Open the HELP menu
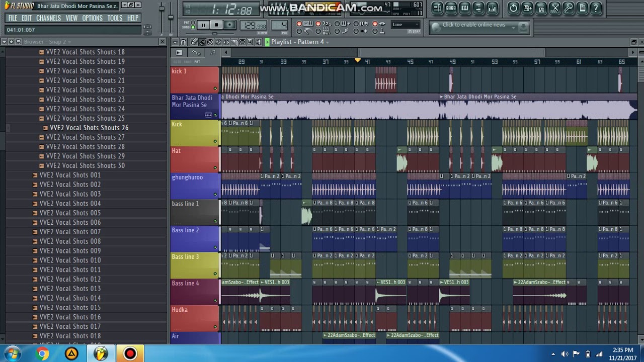Image resolution: width=644 pixels, height=362 pixels. point(133,18)
